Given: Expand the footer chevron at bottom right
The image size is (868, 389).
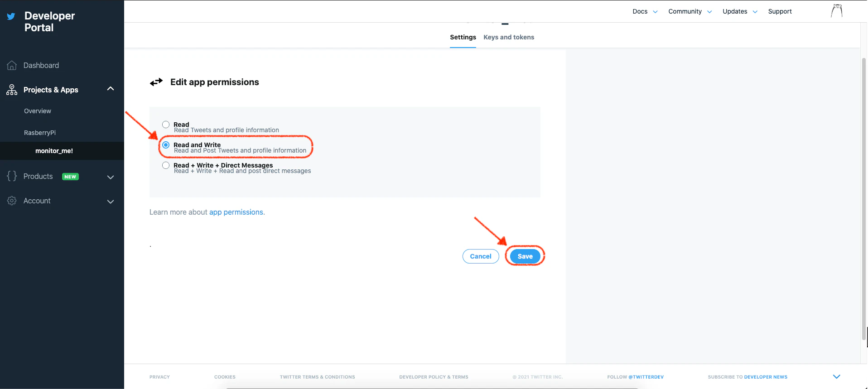Looking at the screenshot, I should tap(837, 377).
